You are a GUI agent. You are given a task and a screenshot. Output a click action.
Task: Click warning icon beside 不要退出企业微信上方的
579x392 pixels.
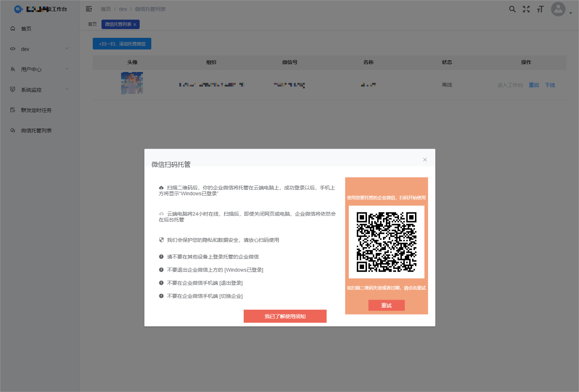click(x=161, y=270)
